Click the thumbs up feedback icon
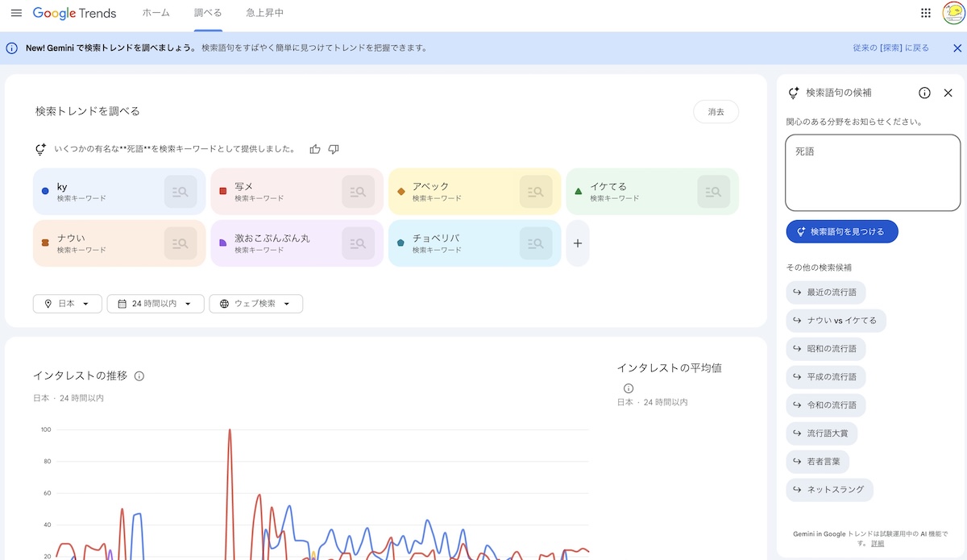The image size is (967, 560). pos(315,149)
